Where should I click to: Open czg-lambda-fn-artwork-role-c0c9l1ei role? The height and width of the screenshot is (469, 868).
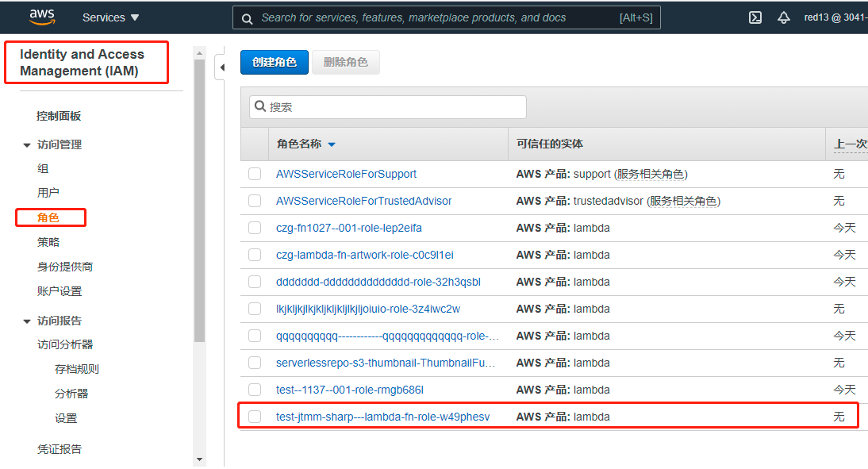coord(364,255)
